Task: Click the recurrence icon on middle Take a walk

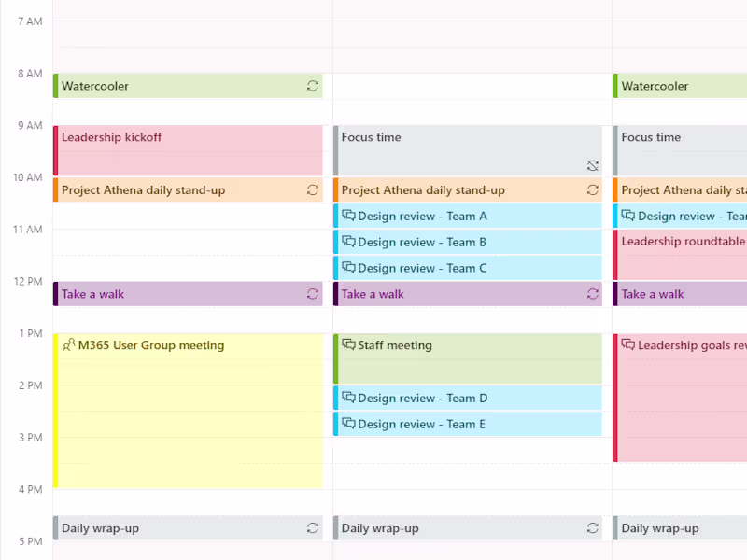Action: (x=593, y=294)
